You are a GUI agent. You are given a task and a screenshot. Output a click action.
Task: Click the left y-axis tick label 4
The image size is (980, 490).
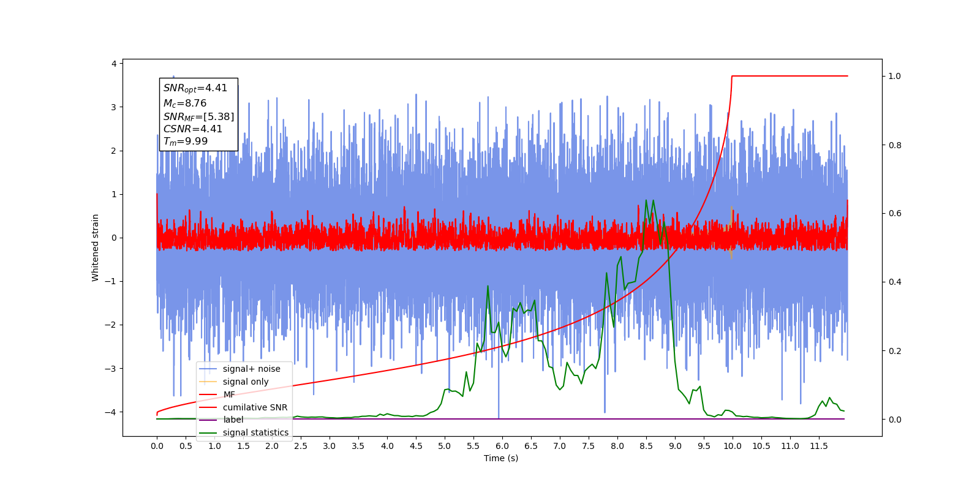point(114,64)
